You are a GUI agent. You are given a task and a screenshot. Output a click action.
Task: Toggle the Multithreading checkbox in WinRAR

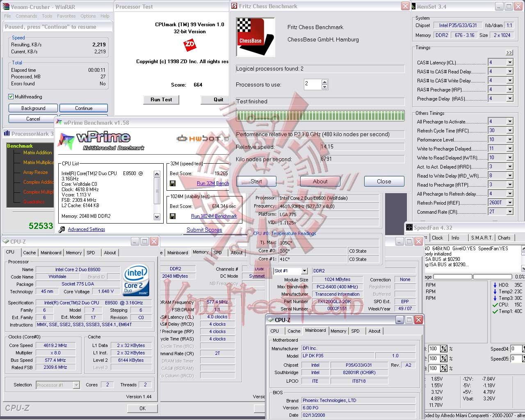[x=11, y=97]
